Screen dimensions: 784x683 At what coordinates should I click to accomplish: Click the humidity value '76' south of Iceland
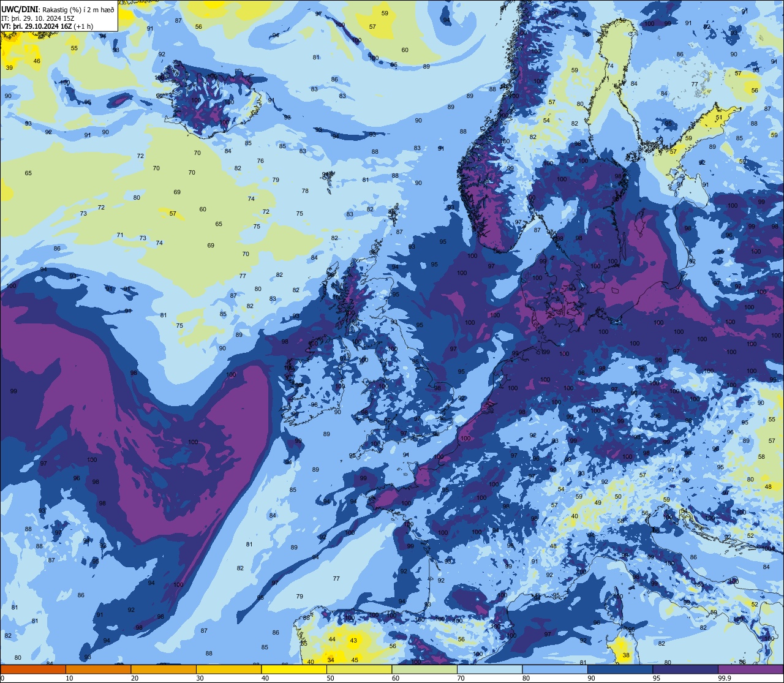(x=260, y=161)
